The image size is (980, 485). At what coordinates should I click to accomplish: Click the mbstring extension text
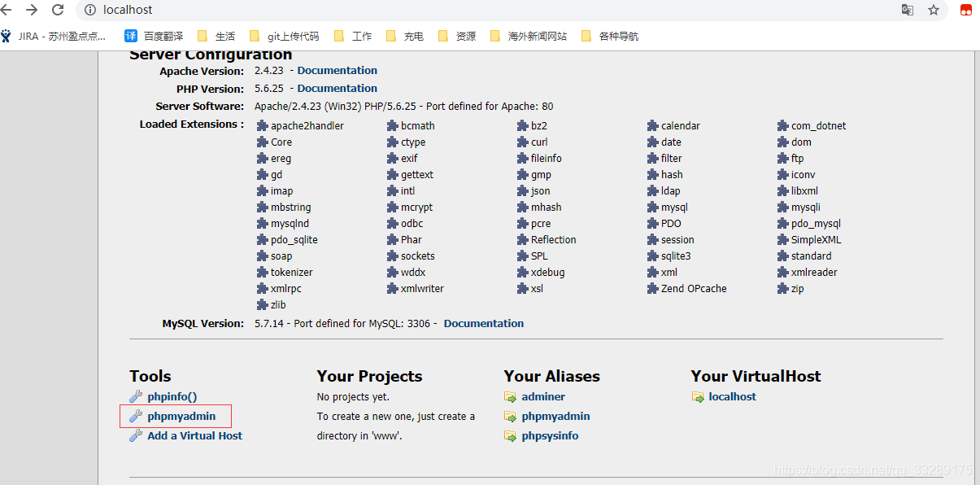pos(291,208)
